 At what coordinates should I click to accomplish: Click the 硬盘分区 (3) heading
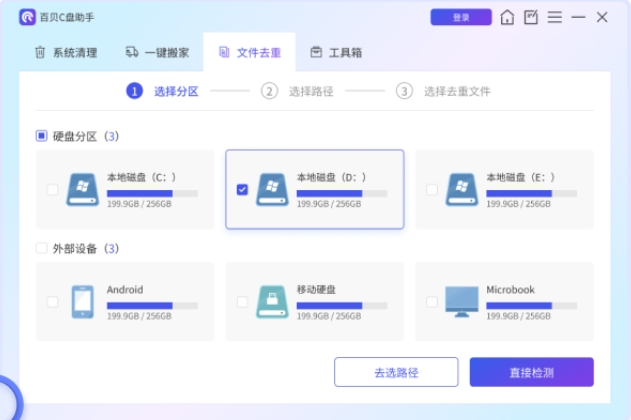(86, 136)
